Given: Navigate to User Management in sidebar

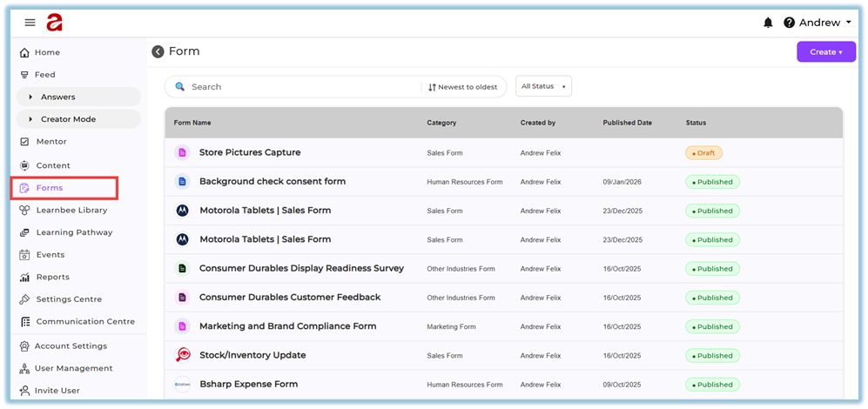Looking at the screenshot, I should pyautogui.click(x=73, y=368).
